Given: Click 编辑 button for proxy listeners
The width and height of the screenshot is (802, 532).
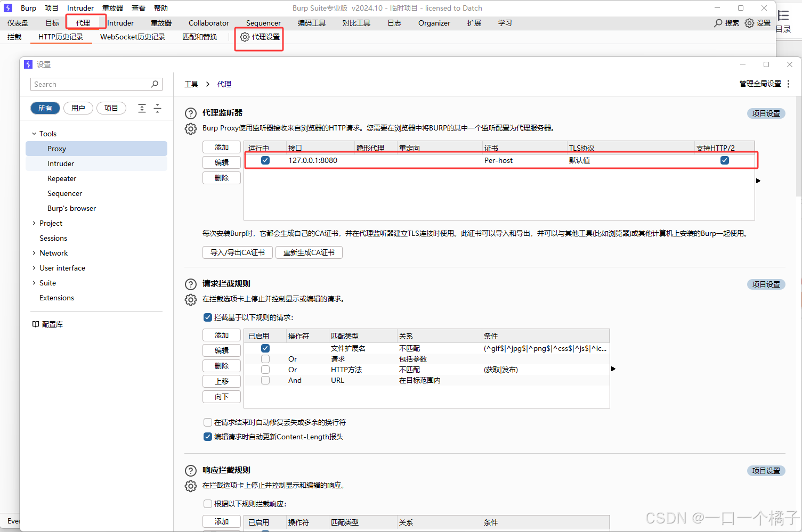Looking at the screenshot, I should coord(222,162).
